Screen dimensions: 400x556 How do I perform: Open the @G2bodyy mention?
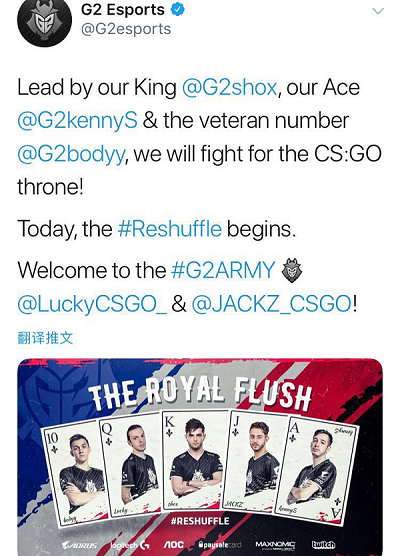71,154
